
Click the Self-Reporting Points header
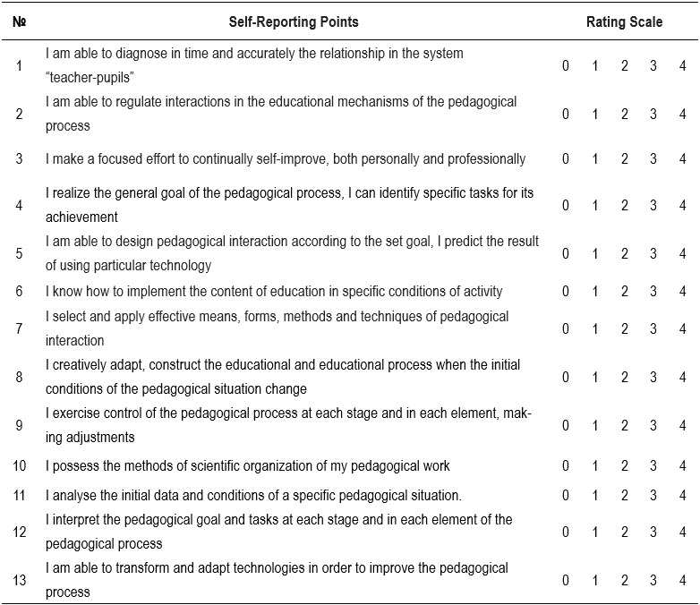pyautogui.click(x=294, y=21)
